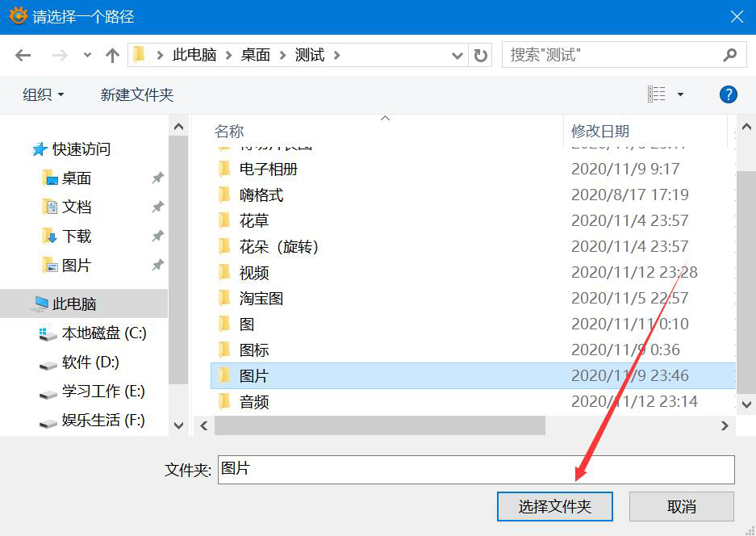
Task: Expand chevron after 测试 in address bar
Action: point(337,56)
